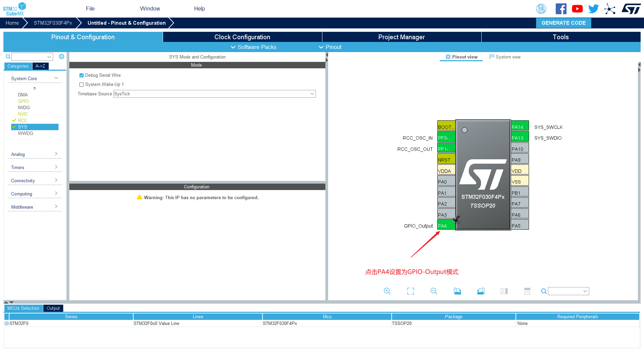This screenshot has height=352, width=644.
Task: Toggle the horizontal split view icon
Action: pos(527,291)
